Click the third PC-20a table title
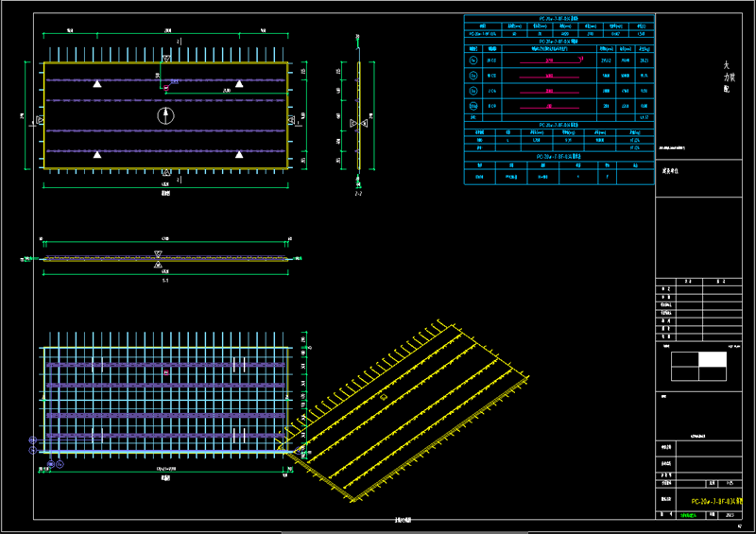The width and height of the screenshot is (756, 534). coord(558,125)
